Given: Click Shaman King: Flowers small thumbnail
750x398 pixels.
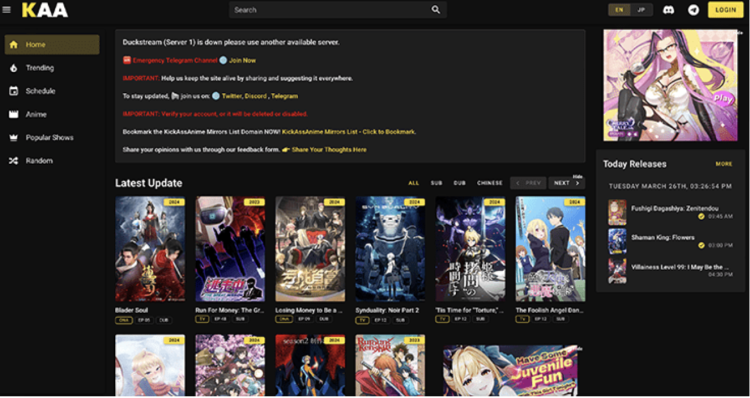Looking at the screenshot, I should tap(617, 242).
